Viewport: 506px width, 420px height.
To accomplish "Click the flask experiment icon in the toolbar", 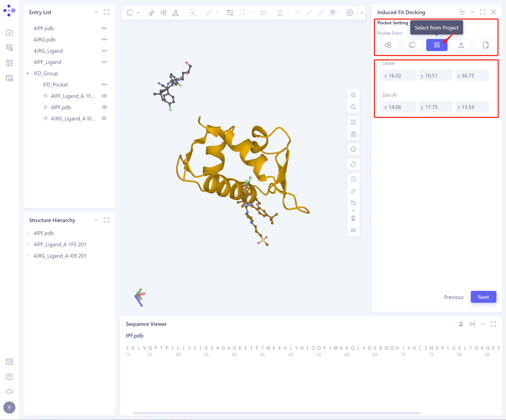I will (x=175, y=13).
